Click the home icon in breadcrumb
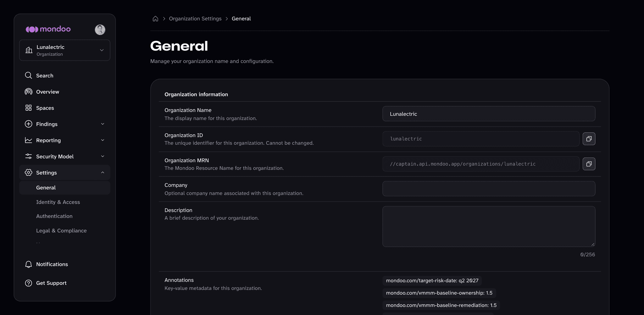 pyautogui.click(x=155, y=19)
